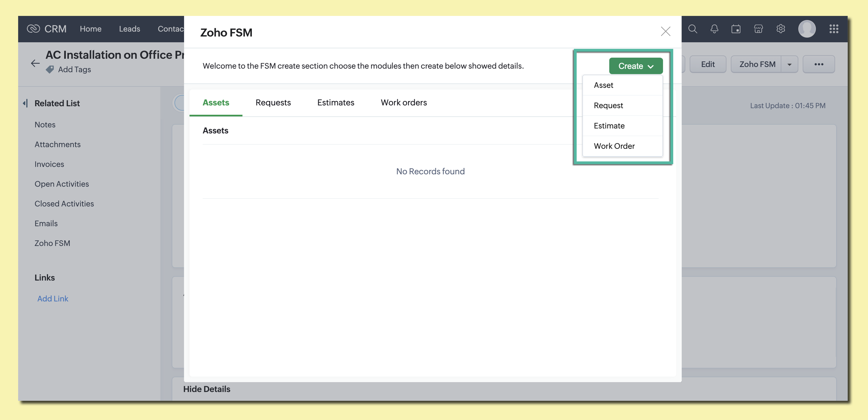The image size is (868, 420).
Task: Select Work Order from Create menu
Action: [x=614, y=146]
